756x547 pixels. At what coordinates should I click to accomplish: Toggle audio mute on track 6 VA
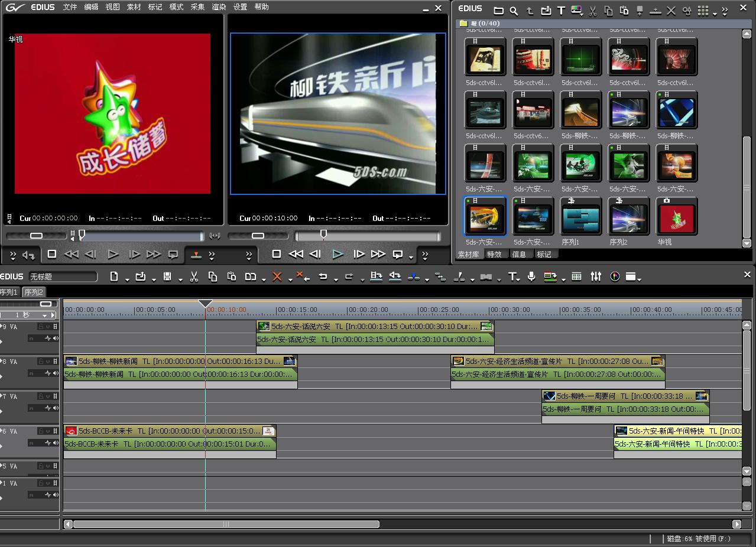(x=56, y=443)
